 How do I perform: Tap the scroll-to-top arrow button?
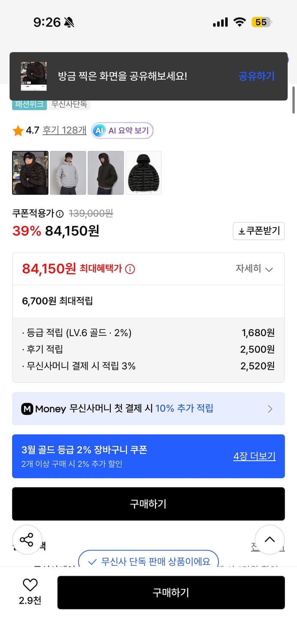[270, 540]
